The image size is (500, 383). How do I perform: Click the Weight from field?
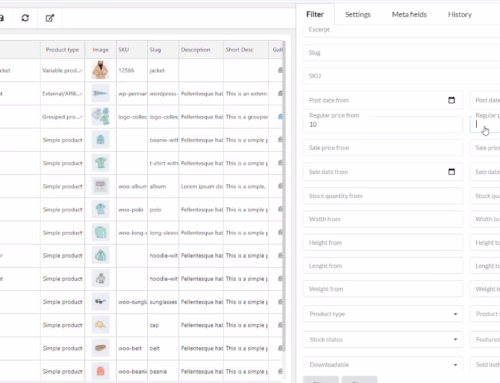pyautogui.click(x=383, y=289)
